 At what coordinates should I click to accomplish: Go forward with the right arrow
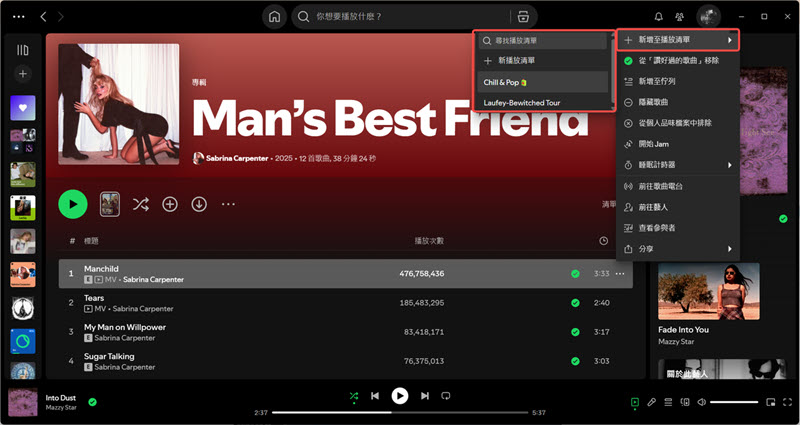(61, 17)
